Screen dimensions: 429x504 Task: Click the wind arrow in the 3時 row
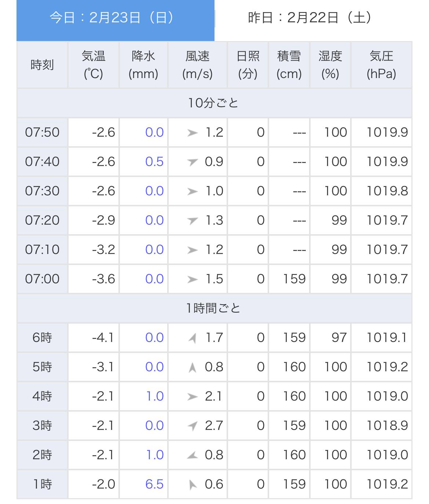pyautogui.click(x=192, y=426)
